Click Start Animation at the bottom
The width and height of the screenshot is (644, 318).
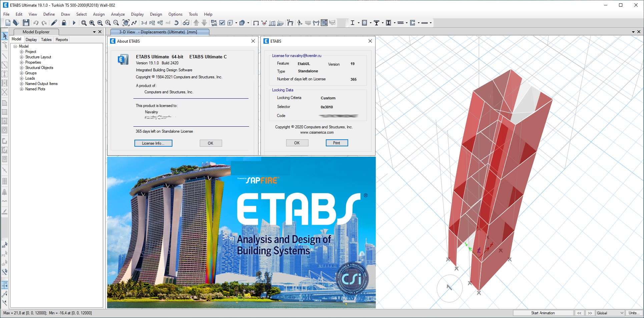543,313
